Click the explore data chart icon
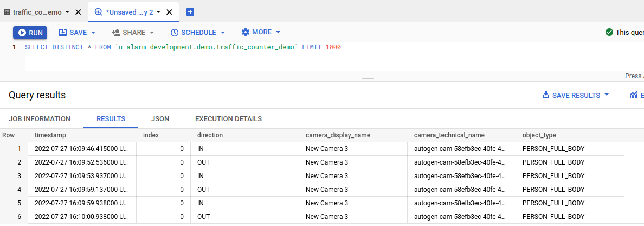The image size is (644, 226). [634, 95]
